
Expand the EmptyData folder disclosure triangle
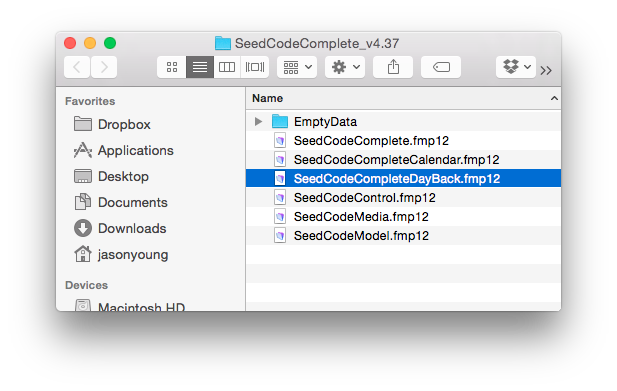(x=258, y=122)
